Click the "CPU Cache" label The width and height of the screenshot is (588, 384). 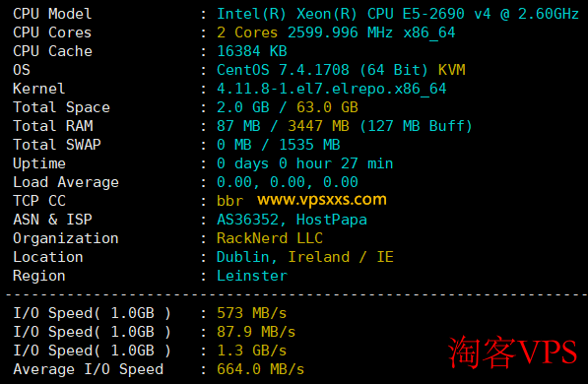click(x=52, y=51)
